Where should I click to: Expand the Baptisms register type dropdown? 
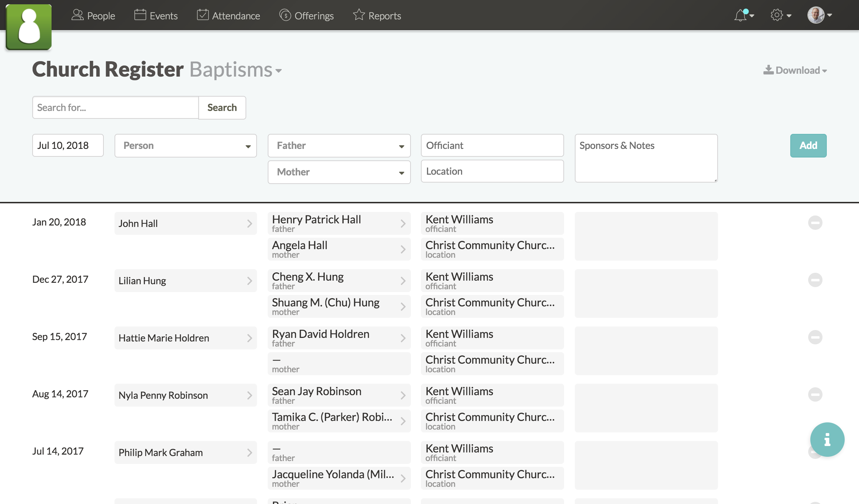coord(236,69)
